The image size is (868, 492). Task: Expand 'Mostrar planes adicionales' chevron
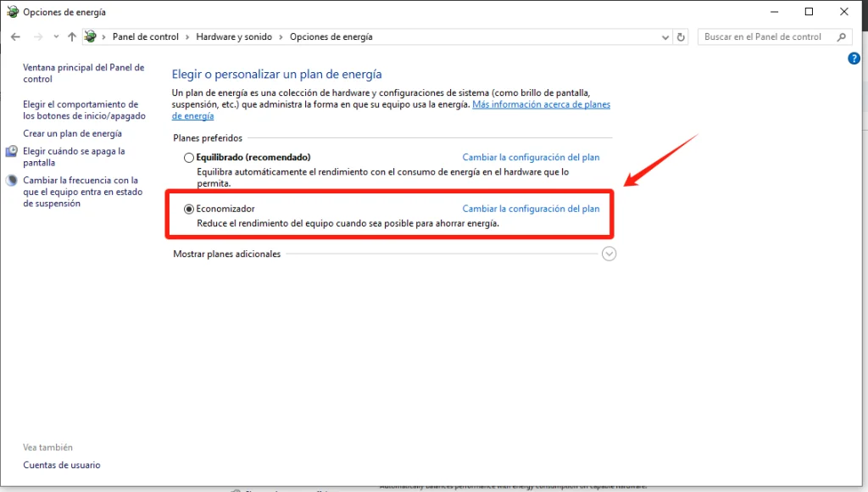609,254
